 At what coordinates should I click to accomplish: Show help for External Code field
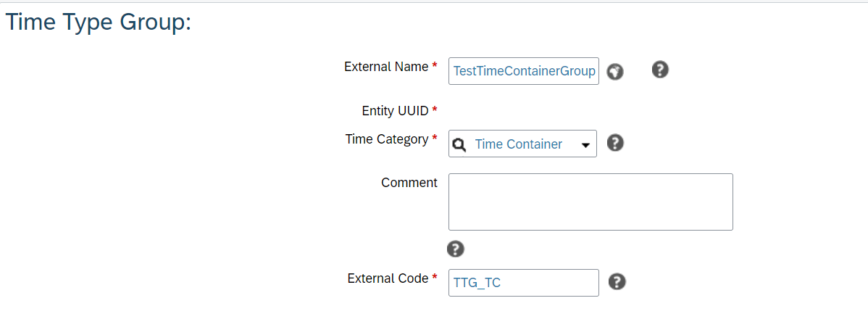(617, 282)
